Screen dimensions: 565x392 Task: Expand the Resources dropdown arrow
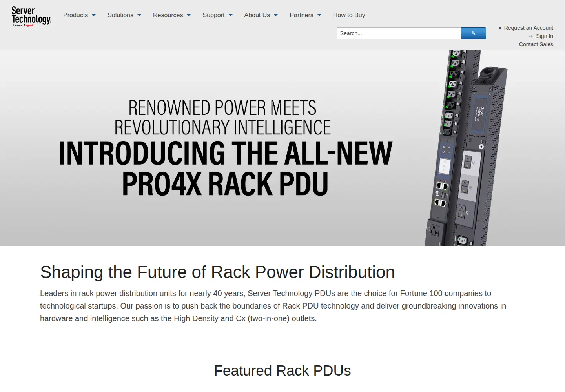click(189, 15)
